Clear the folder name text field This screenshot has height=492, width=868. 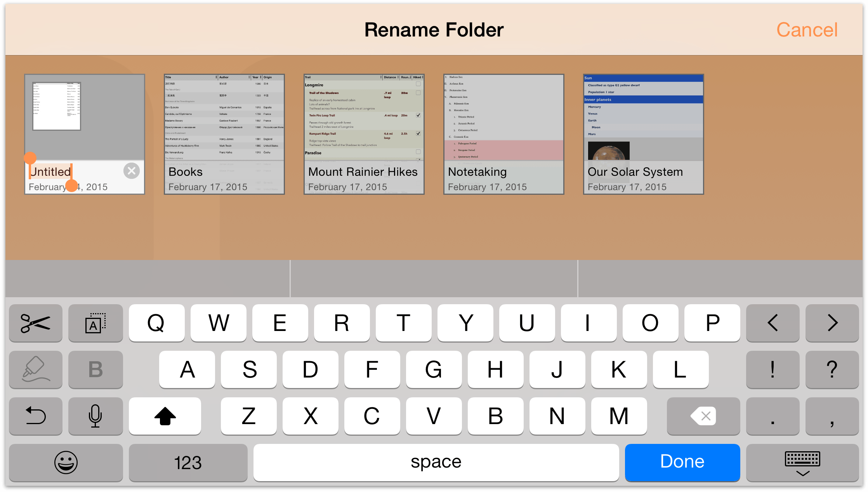(x=132, y=171)
